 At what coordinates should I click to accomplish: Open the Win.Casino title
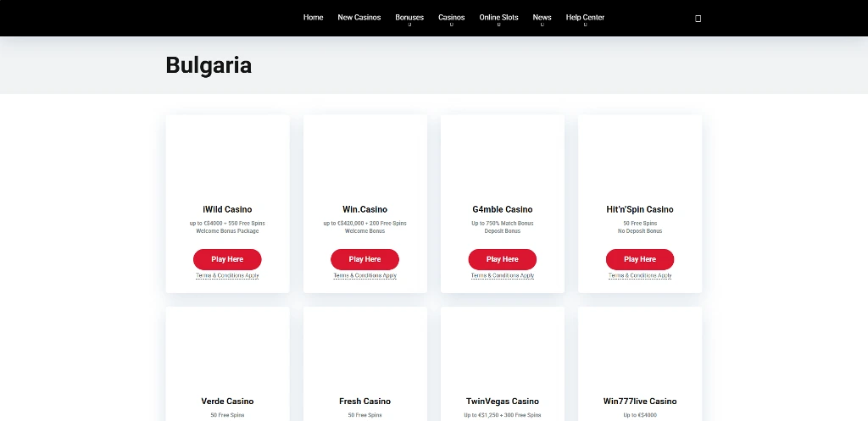click(364, 210)
